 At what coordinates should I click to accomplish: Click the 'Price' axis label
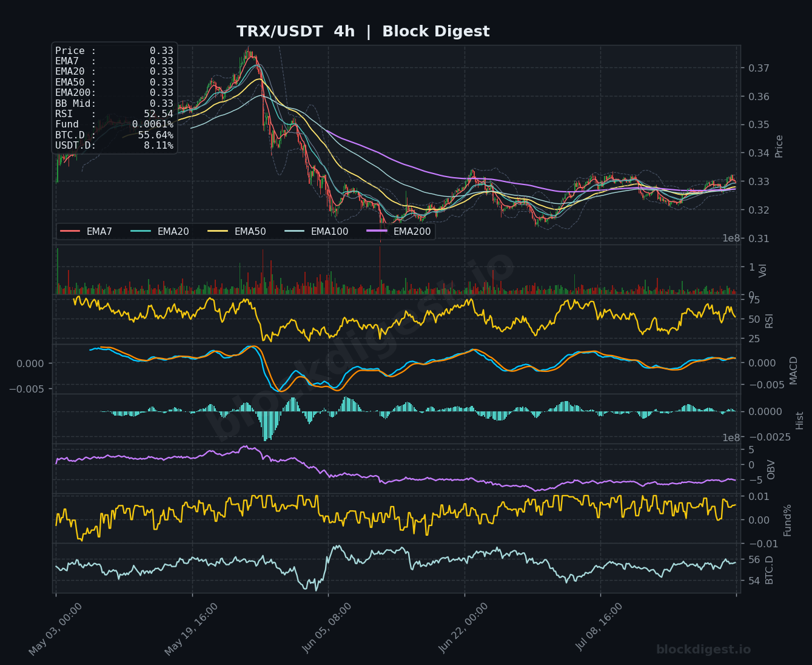[x=779, y=146]
